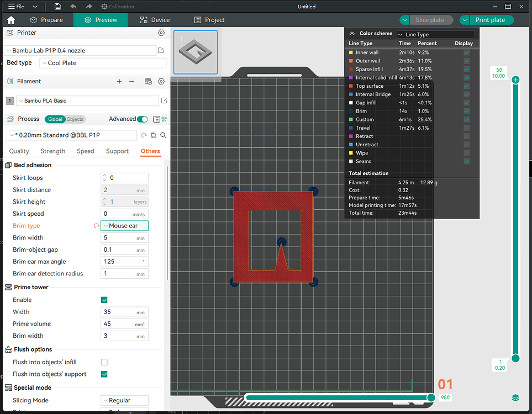Switch to the Project tab
This screenshot has height=414, width=532.
(209, 20)
